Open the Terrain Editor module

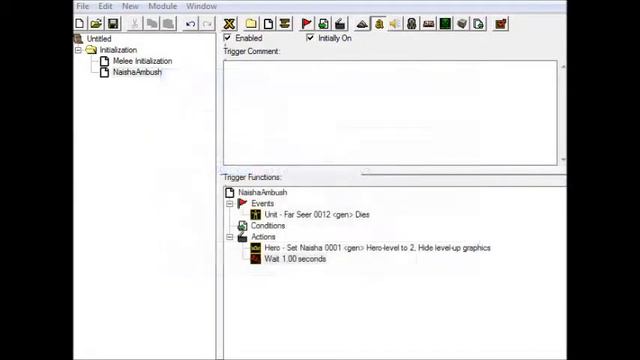pyautogui.click(x=362, y=24)
